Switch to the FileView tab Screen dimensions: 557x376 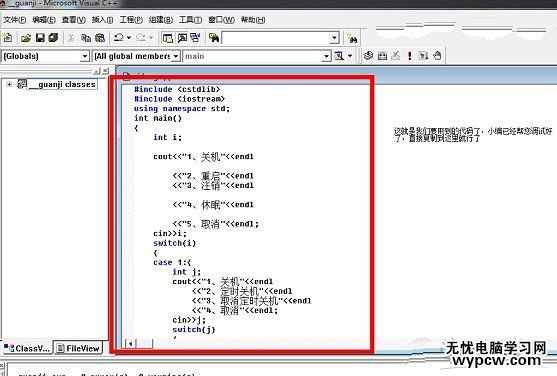coord(78,348)
